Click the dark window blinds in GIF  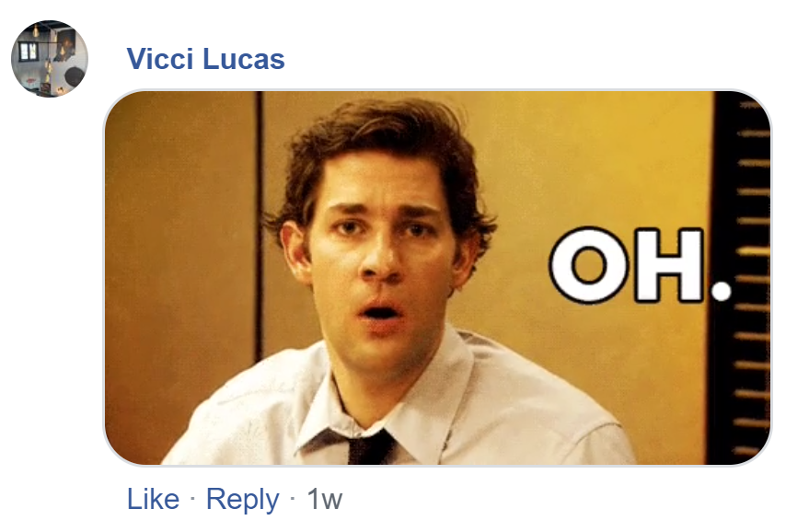pos(740,278)
